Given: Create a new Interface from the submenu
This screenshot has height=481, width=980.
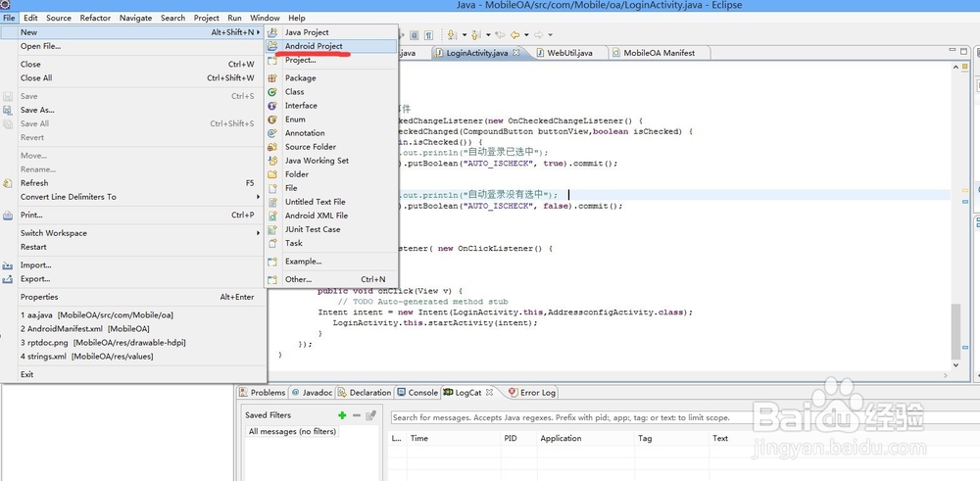Looking at the screenshot, I should 331,106.
